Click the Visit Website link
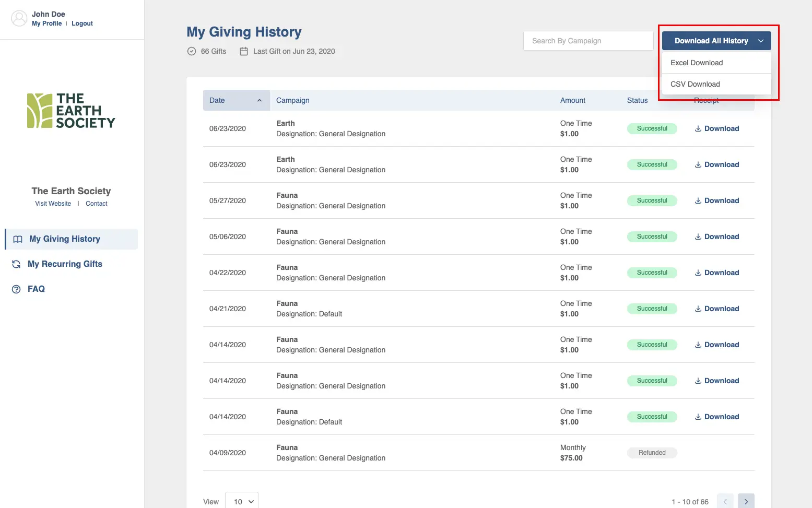 [x=53, y=204]
